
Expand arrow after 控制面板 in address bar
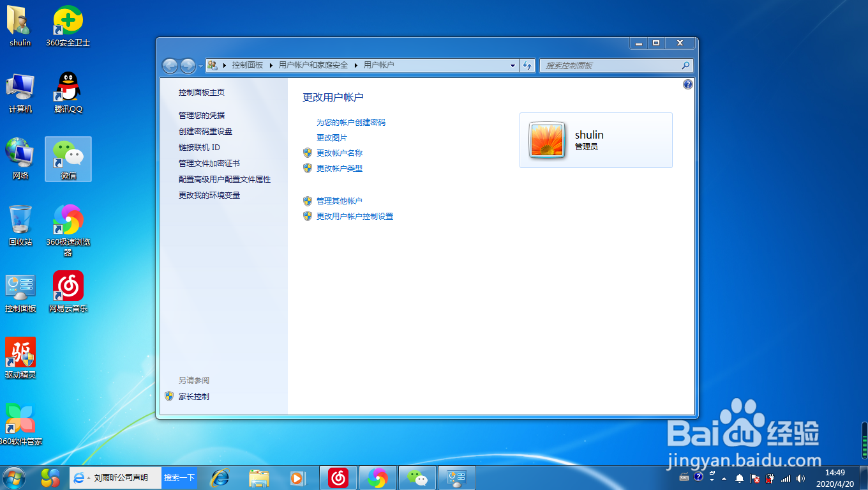coord(271,65)
